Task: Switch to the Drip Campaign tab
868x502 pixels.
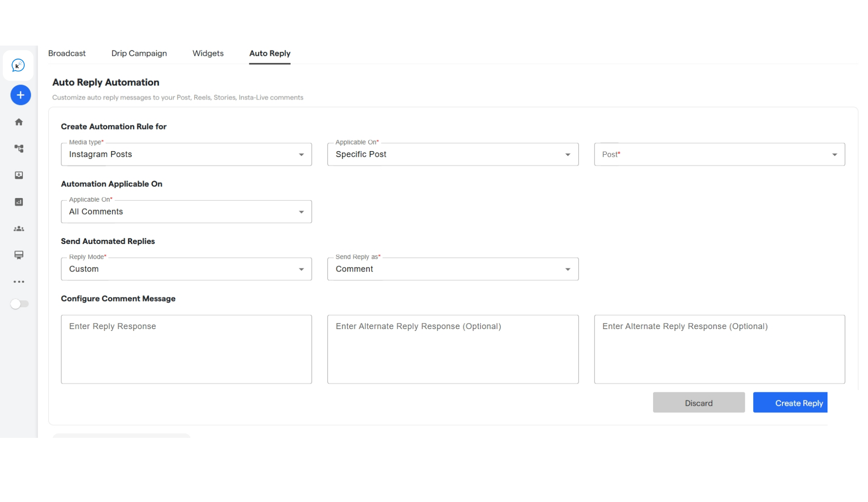Action: pos(139,53)
